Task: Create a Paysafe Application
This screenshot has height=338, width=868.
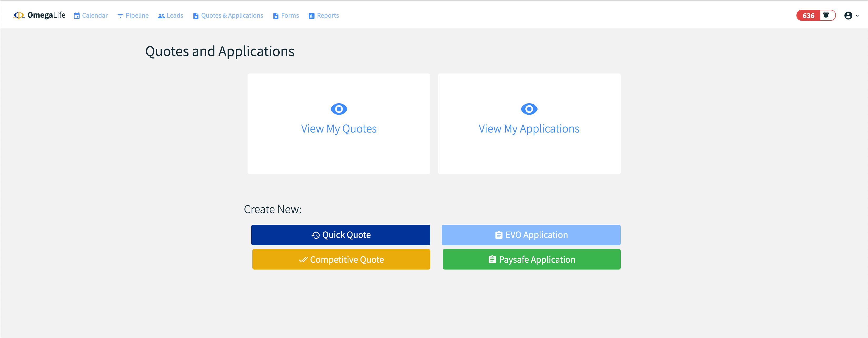Action: click(532, 259)
